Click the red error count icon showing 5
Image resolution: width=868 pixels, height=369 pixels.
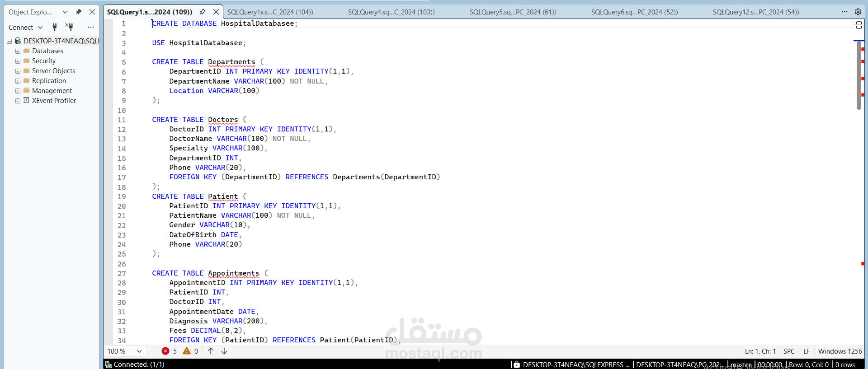tap(165, 351)
